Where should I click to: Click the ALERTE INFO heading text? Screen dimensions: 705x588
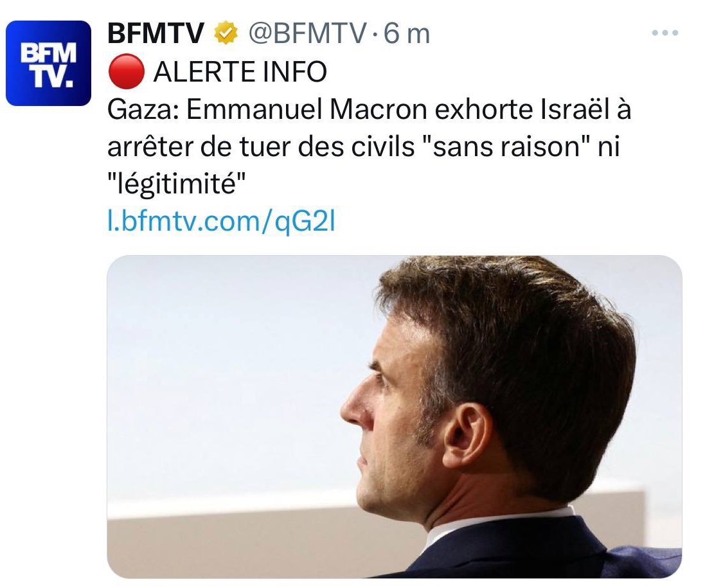click(x=240, y=73)
